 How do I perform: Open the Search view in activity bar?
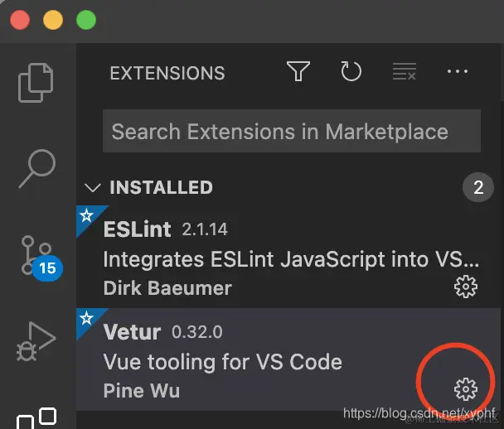coord(37,168)
